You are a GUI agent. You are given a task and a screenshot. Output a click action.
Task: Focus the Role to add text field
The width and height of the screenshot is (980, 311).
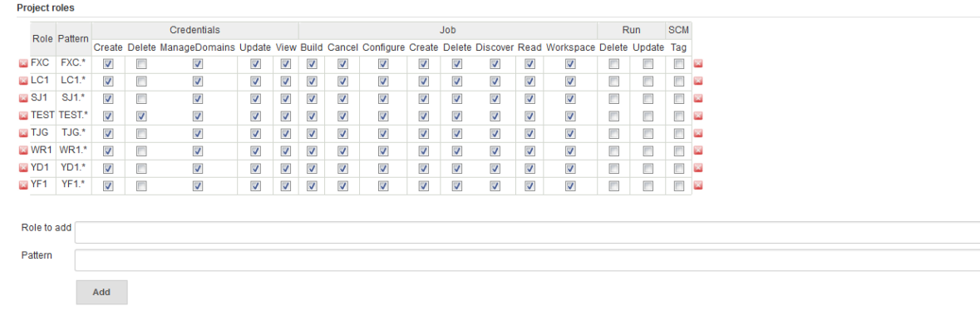point(527,232)
